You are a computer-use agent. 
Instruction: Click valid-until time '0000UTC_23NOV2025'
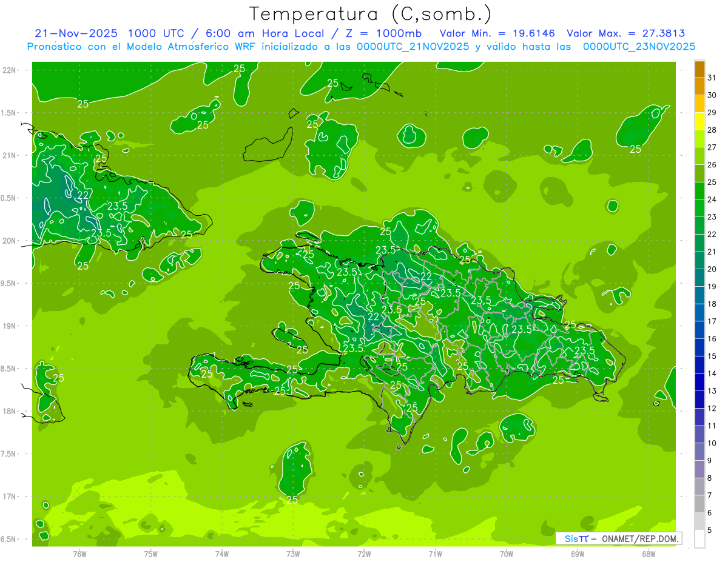pyautogui.click(x=639, y=47)
